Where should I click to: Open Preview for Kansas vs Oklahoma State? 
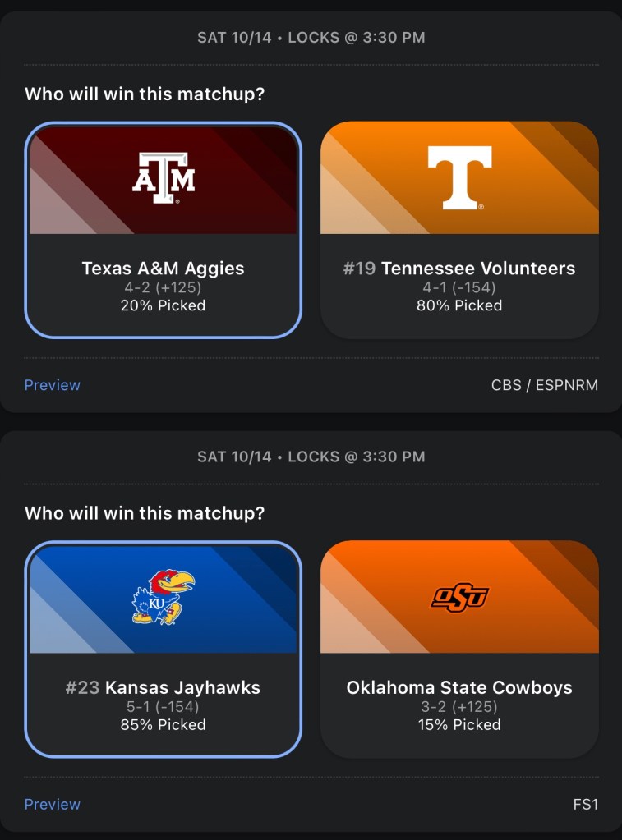pyautogui.click(x=53, y=805)
